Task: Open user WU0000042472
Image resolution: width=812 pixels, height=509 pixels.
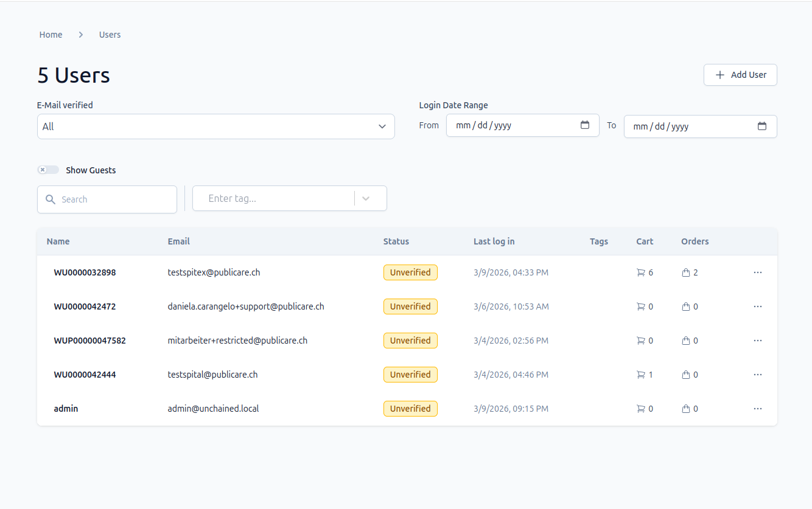Action: [85, 306]
